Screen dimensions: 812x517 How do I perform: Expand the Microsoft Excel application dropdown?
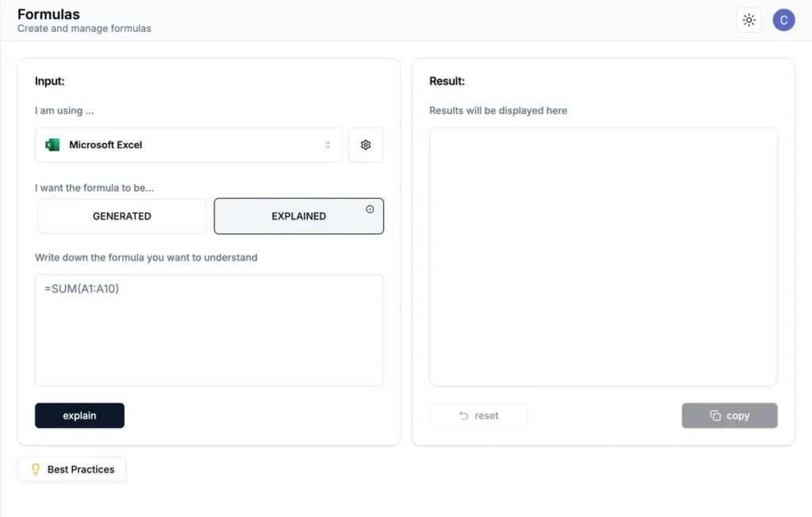pos(189,145)
